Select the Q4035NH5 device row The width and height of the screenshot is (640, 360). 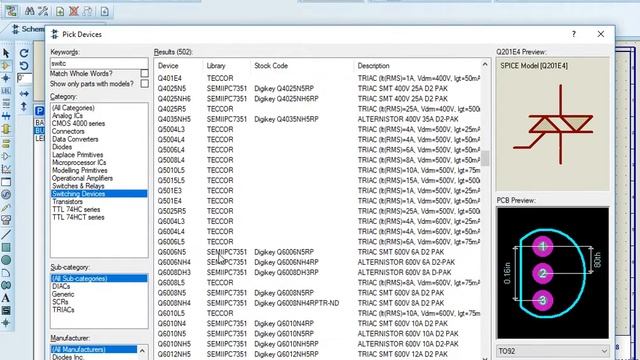click(x=318, y=119)
